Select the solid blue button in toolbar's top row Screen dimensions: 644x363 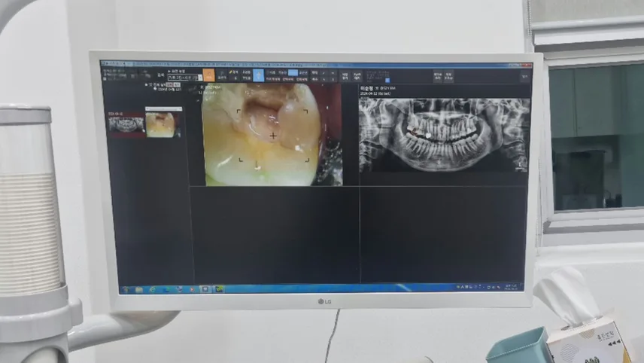click(x=293, y=72)
